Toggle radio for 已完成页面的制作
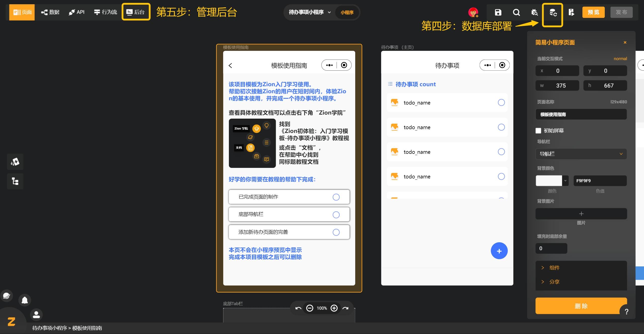Viewport: 644px width, 334px height. click(x=336, y=197)
